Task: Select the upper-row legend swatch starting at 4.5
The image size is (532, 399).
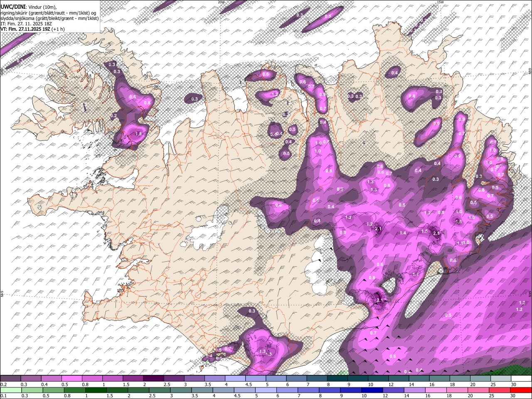Action: (255, 379)
